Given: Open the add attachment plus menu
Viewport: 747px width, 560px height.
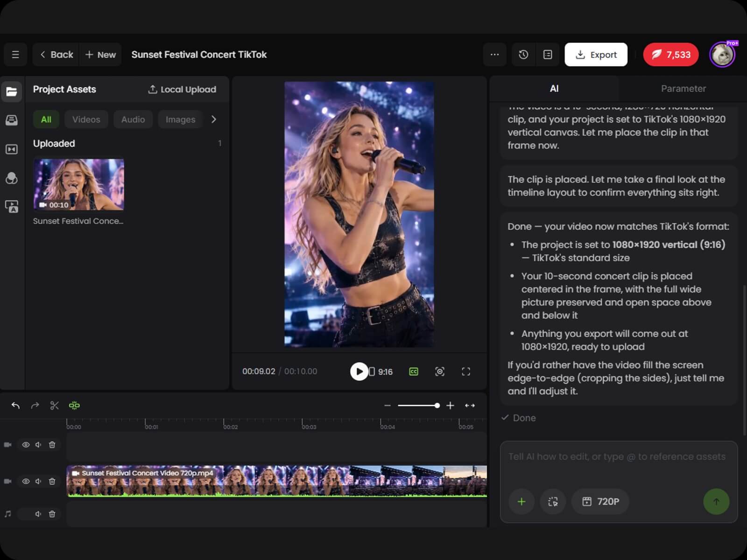Looking at the screenshot, I should coord(521,502).
